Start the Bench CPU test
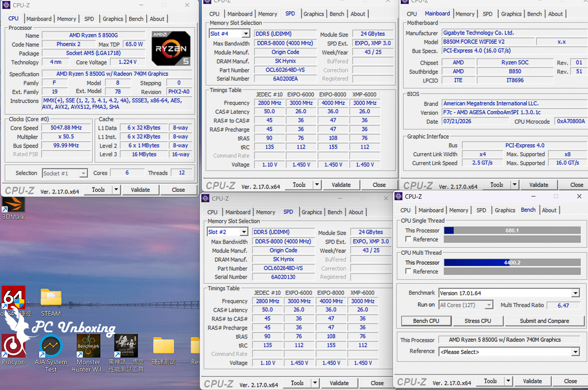The image size is (588, 390). click(x=426, y=321)
